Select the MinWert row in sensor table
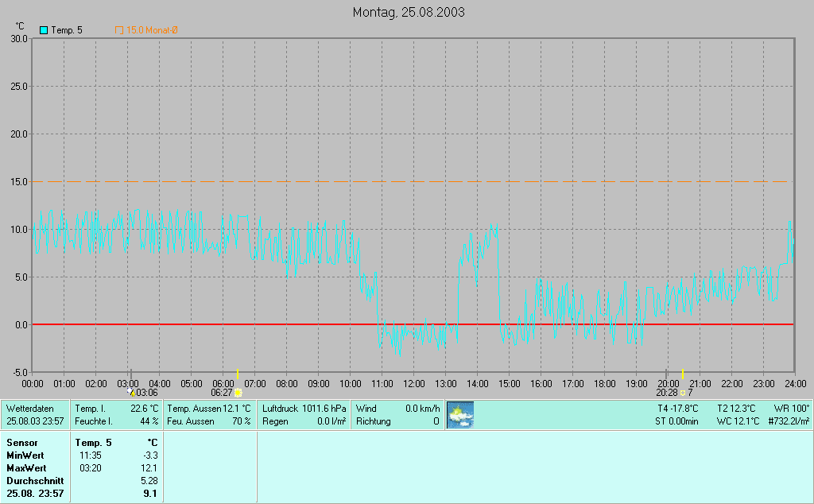 (x=79, y=455)
